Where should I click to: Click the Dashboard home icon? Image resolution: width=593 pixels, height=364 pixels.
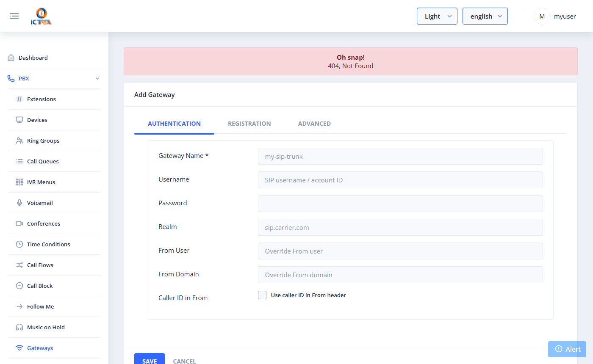click(x=11, y=58)
